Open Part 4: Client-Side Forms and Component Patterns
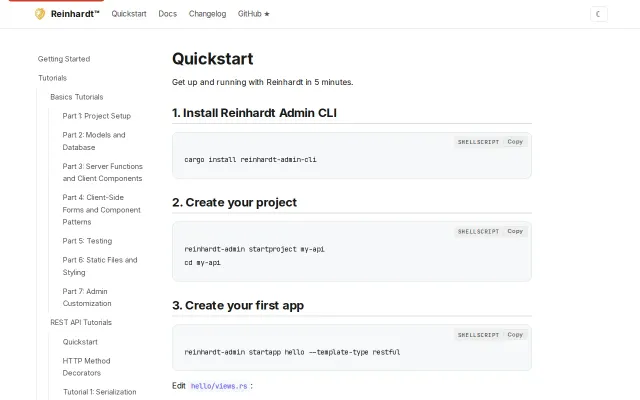This screenshot has height=400, width=640. click(x=102, y=210)
